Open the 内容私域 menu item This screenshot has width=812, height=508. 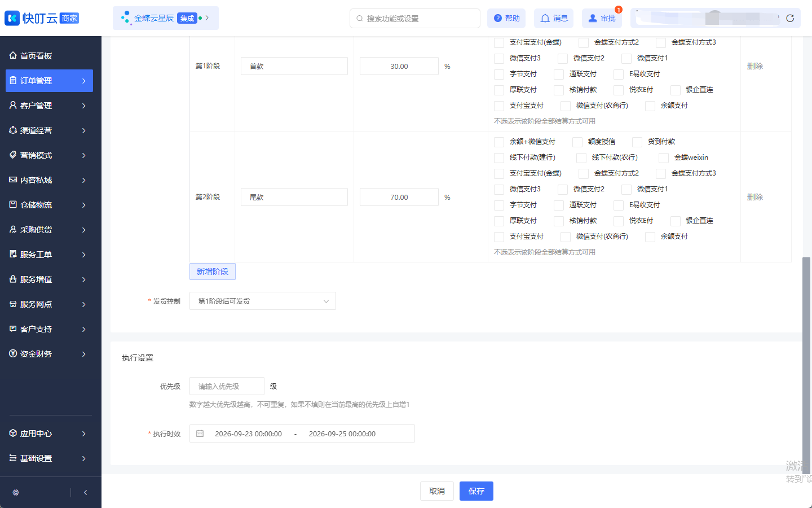pos(49,180)
